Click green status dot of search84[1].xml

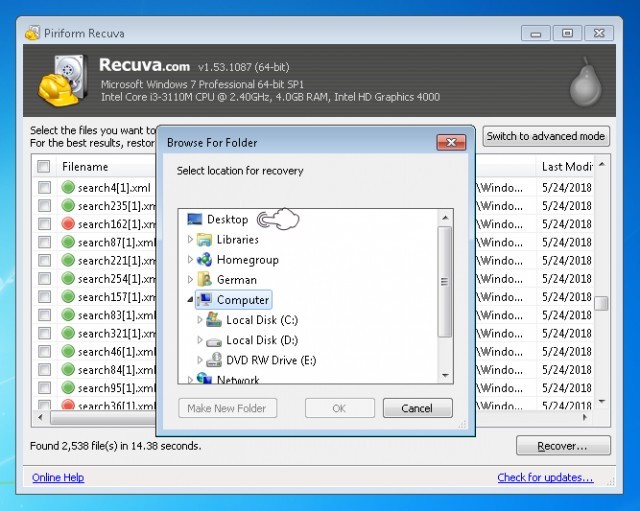coord(68,369)
